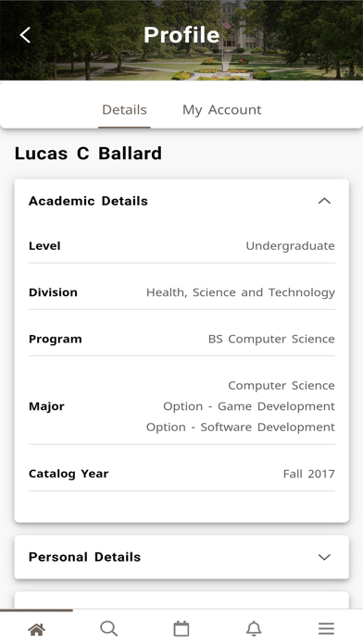
Task: Click the Level row showing Undergraduate
Action: point(181,245)
